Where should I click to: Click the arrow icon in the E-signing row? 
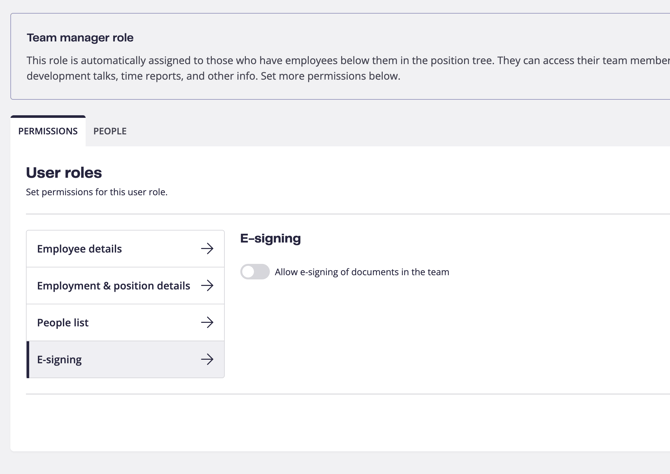207,360
